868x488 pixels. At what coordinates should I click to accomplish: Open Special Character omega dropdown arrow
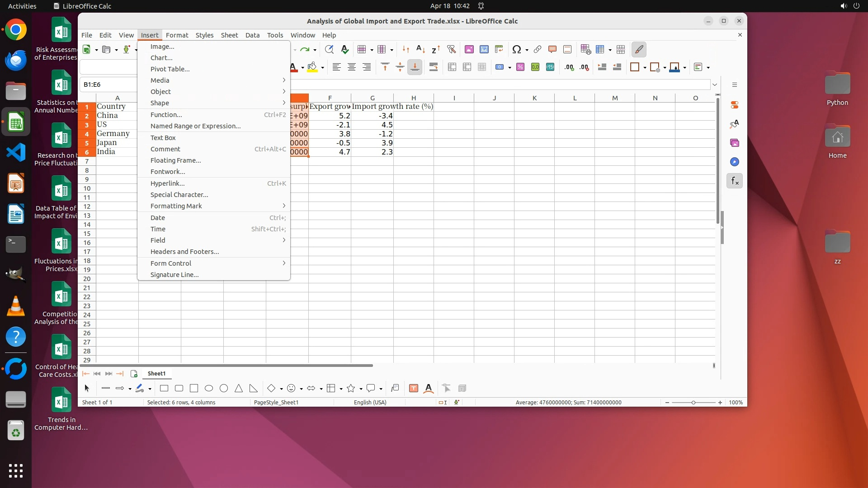[x=527, y=50]
